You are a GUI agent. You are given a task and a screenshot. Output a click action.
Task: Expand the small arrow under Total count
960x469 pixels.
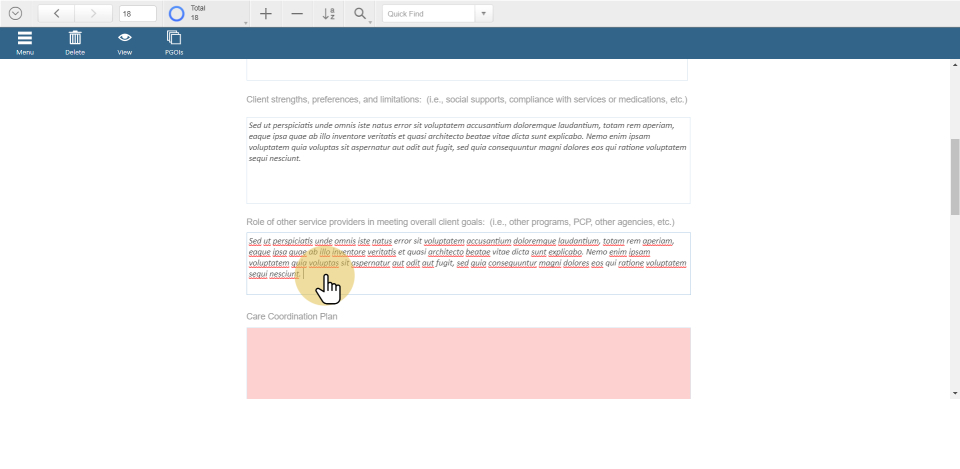245,22
